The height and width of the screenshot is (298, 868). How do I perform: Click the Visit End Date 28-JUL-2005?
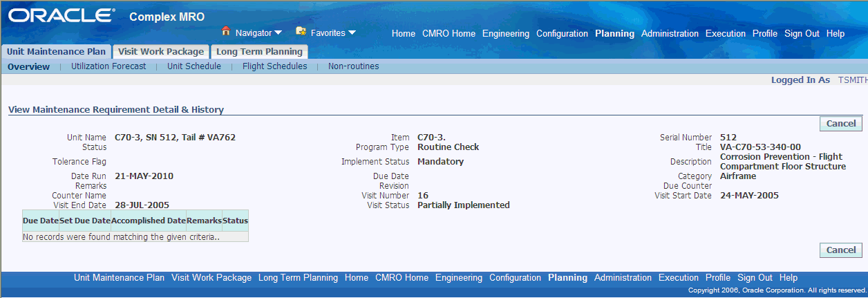(x=142, y=205)
